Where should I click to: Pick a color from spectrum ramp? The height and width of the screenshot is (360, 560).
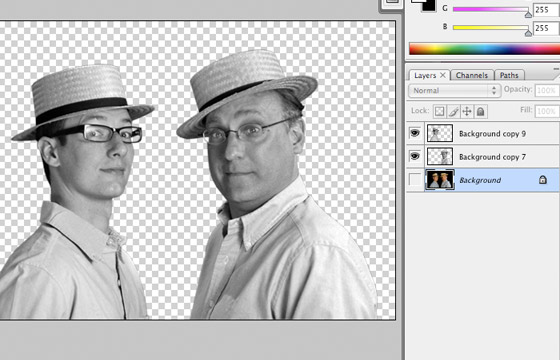pos(484,49)
